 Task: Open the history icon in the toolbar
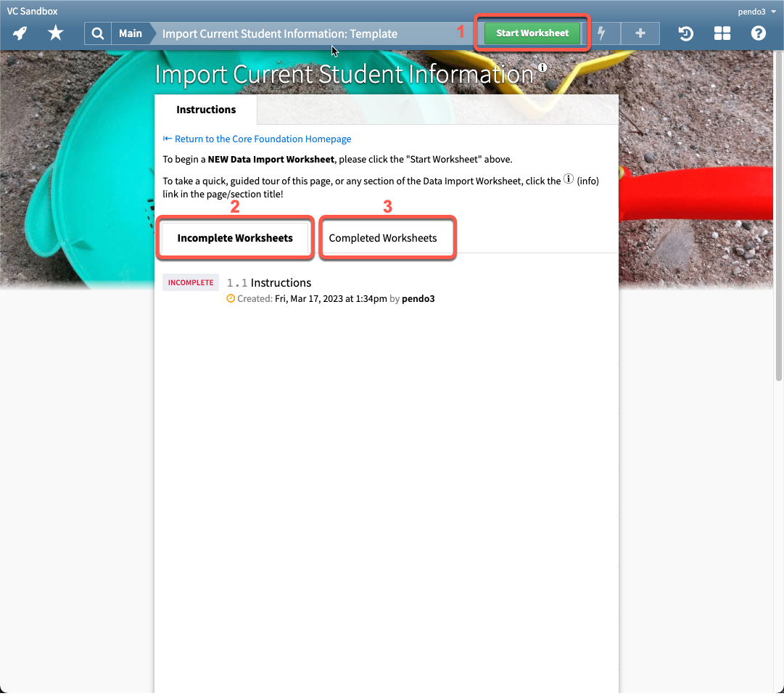point(685,33)
